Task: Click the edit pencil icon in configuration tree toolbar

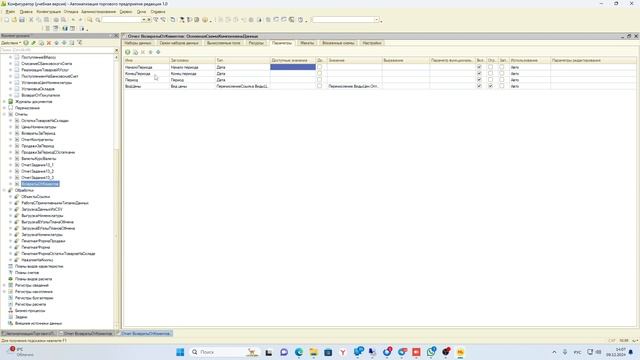Action: [33, 43]
